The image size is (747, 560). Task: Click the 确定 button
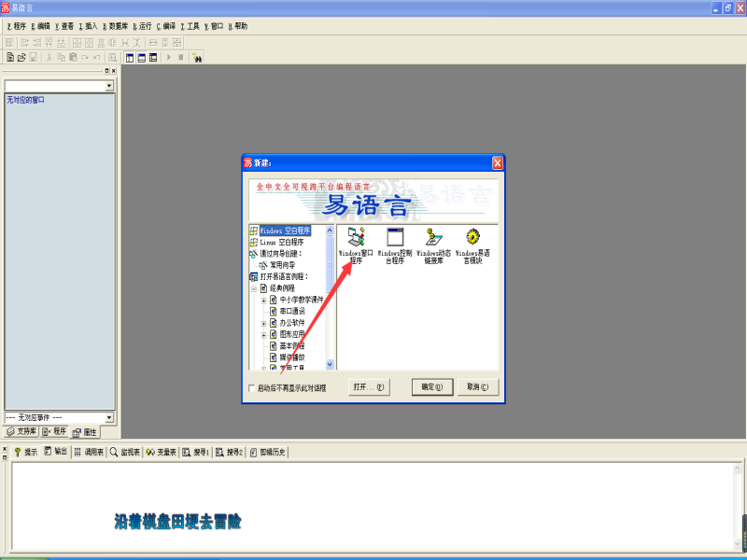pyautogui.click(x=432, y=387)
